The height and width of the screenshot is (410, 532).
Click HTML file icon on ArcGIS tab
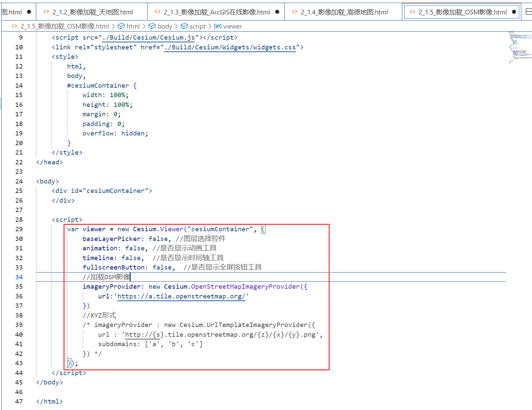click(157, 12)
